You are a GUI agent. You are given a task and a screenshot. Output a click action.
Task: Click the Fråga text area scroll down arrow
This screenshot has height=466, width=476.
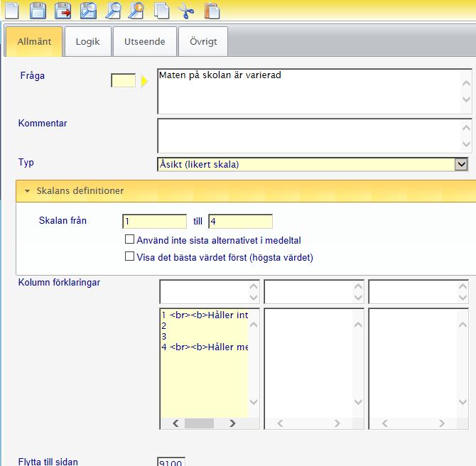(x=466, y=99)
